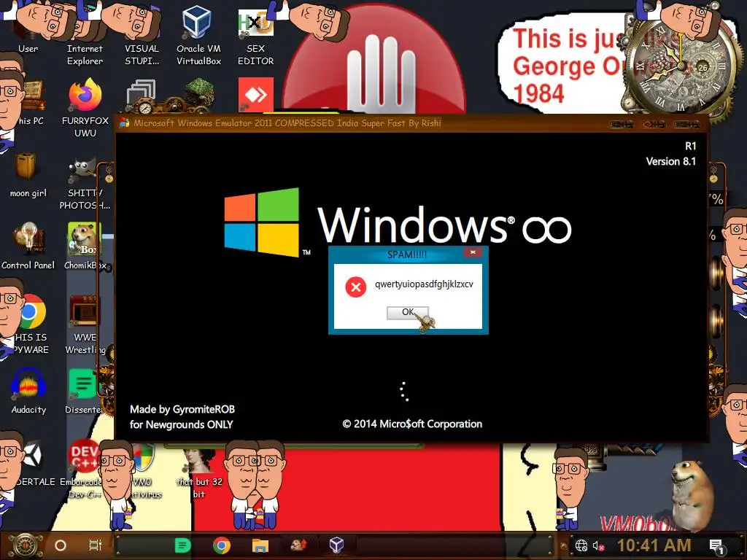
Task: Launch Oracle VM VirtualBox from desktop
Action: [x=198, y=34]
